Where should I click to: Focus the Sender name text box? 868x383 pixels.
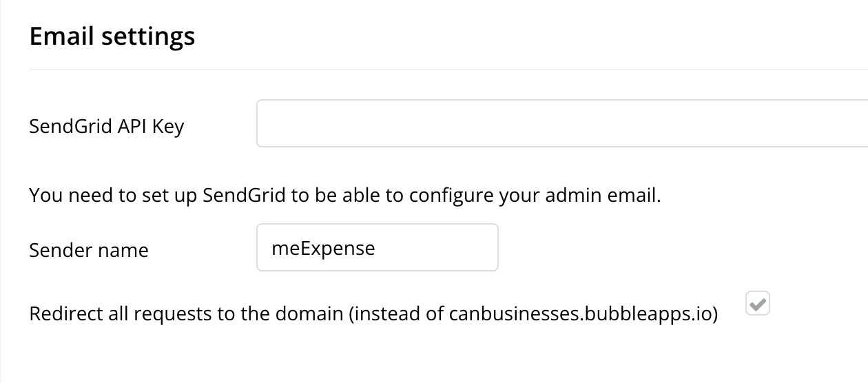(378, 247)
